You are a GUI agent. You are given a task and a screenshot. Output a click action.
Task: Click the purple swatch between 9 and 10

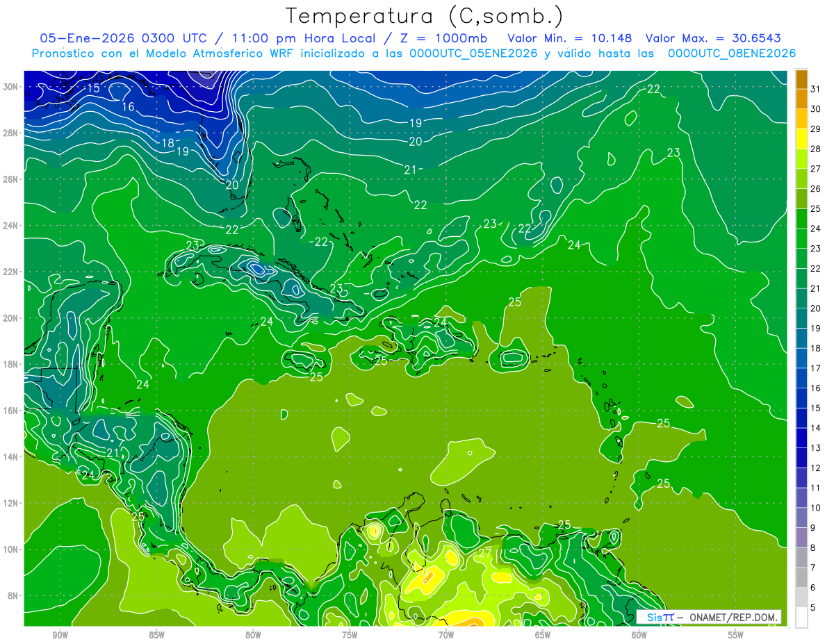(801, 518)
